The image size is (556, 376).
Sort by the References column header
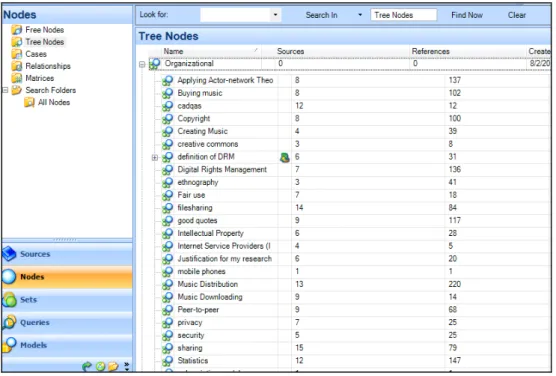pyautogui.click(x=468, y=51)
